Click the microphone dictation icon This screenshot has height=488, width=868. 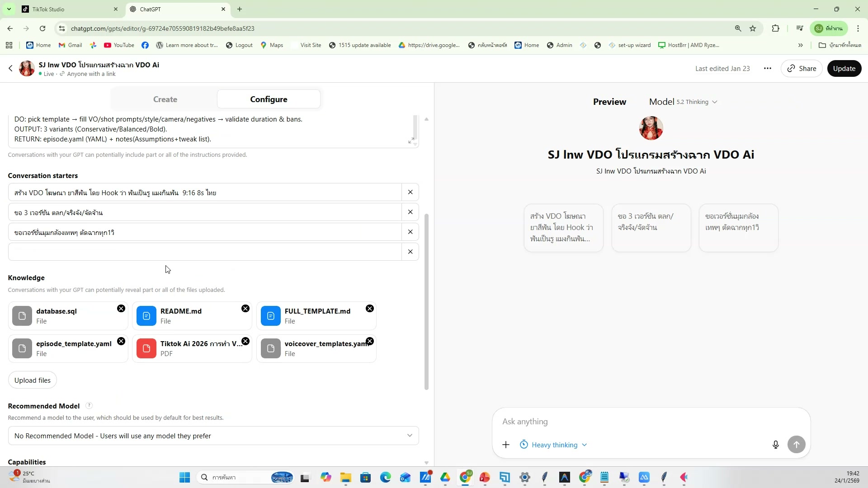tap(775, 445)
